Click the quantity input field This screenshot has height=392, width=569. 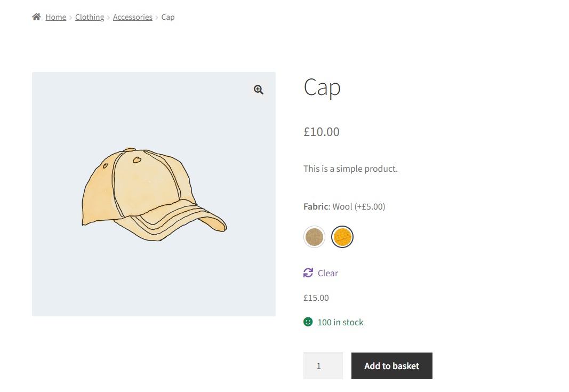click(323, 366)
